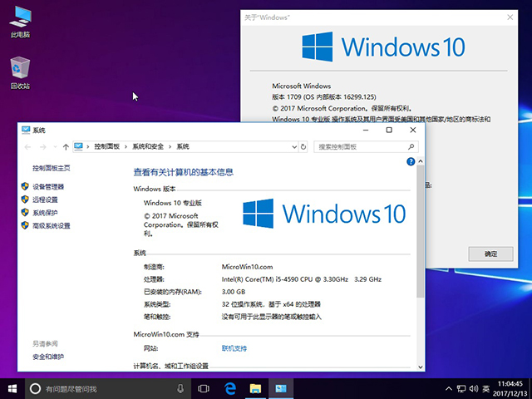
Task: Open 系统保护 in the sidebar
Action: click(45, 213)
